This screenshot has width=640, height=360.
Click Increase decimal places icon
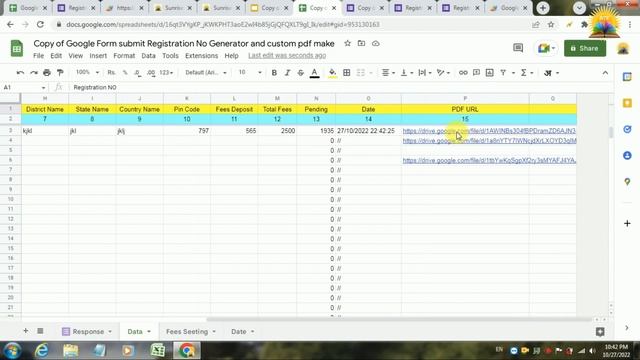point(151,73)
